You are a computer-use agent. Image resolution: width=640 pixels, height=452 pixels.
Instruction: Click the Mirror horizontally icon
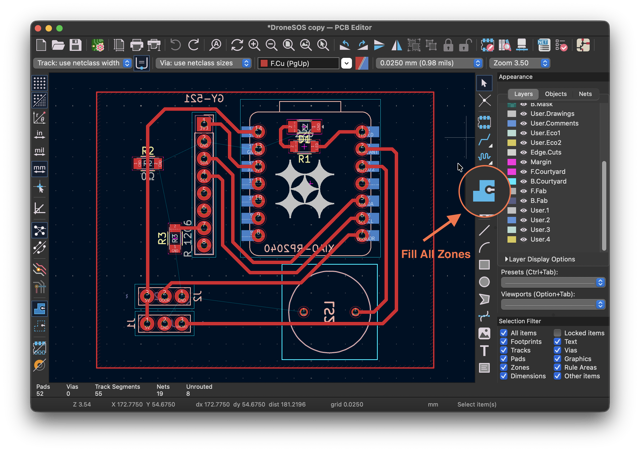396,45
